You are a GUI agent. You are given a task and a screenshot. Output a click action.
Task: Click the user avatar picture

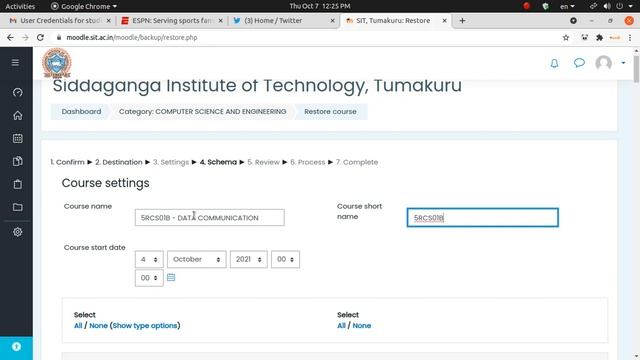click(x=604, y=63)
